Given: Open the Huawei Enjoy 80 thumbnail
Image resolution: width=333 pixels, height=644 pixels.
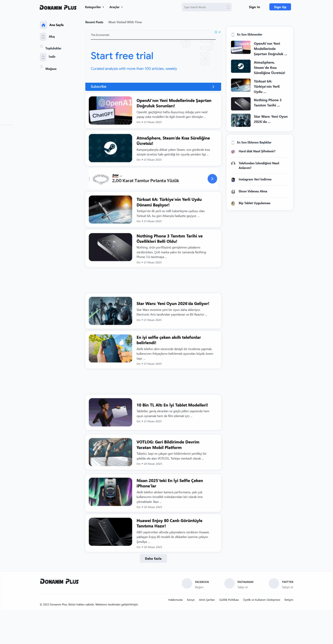Looking at the screenshot, I should pos(110,532).
